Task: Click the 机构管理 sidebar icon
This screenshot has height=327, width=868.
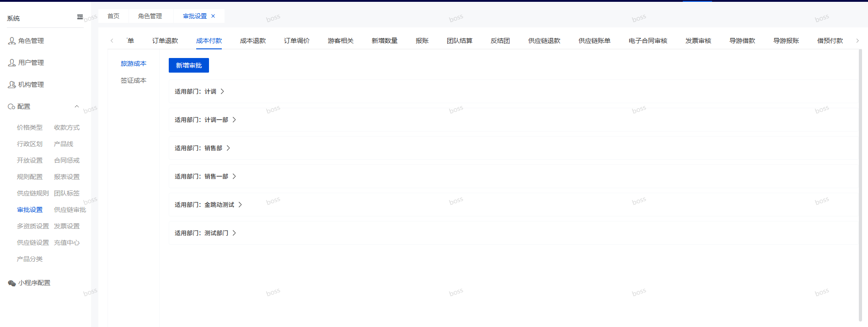Action: (x=12, y=84)
